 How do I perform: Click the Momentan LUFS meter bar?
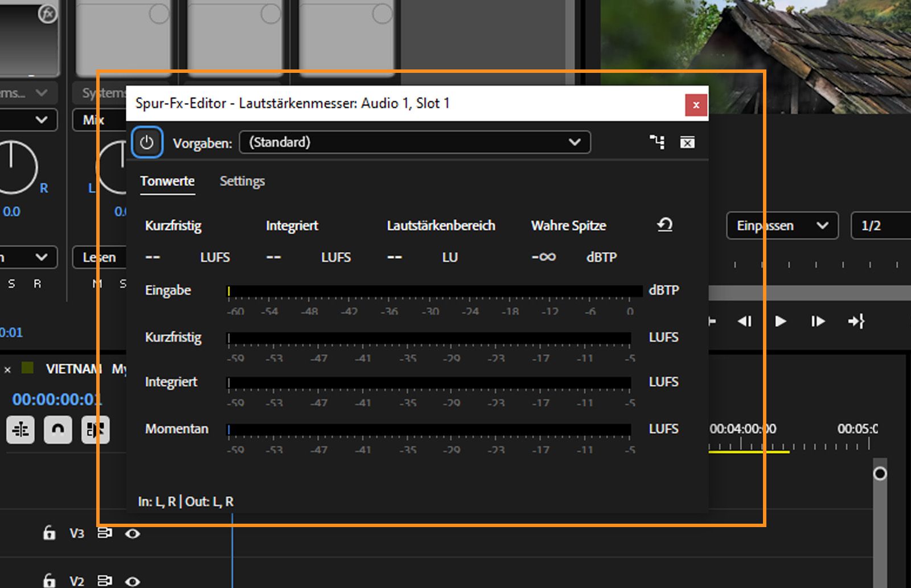point(429,430)
